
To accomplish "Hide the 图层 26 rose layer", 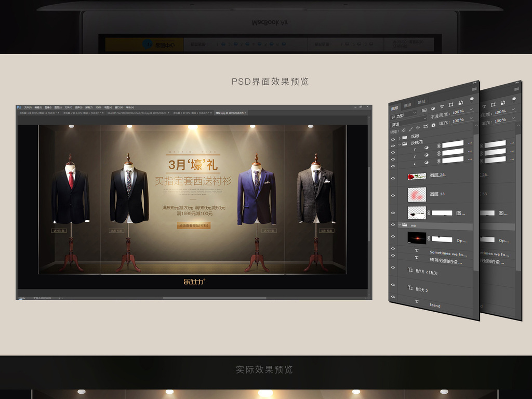I will (393, 178).
